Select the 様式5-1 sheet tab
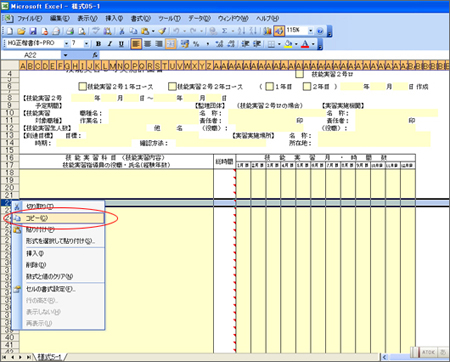The width and height of the screenshot is (450, 362). coord(49,357)
